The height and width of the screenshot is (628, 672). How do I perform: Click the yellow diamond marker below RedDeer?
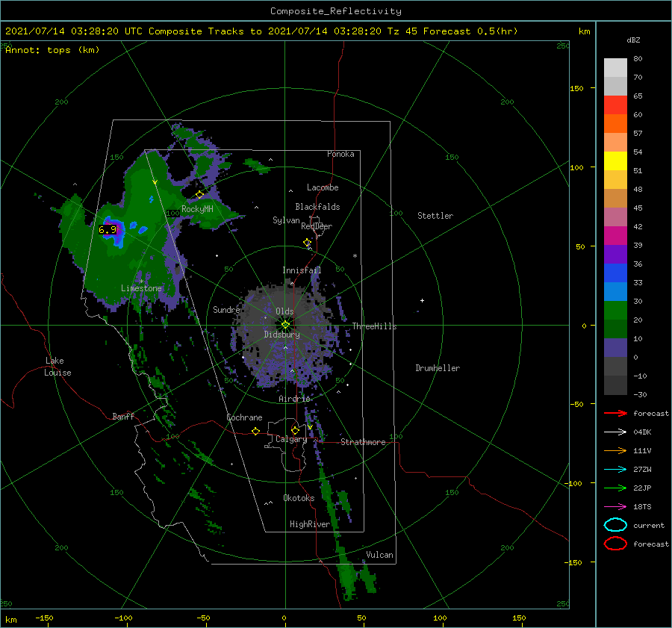307,243
